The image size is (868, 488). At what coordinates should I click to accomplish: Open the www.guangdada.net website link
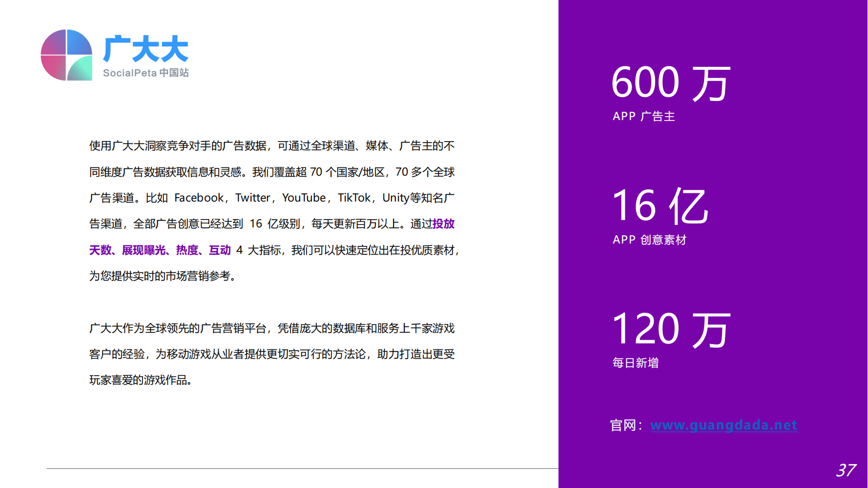(723, 425)
